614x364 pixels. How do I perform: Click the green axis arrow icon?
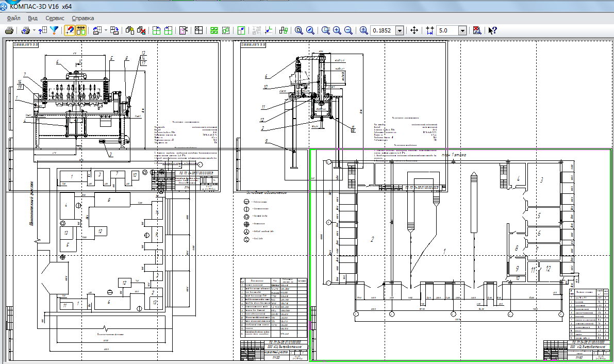click(268, 30)
